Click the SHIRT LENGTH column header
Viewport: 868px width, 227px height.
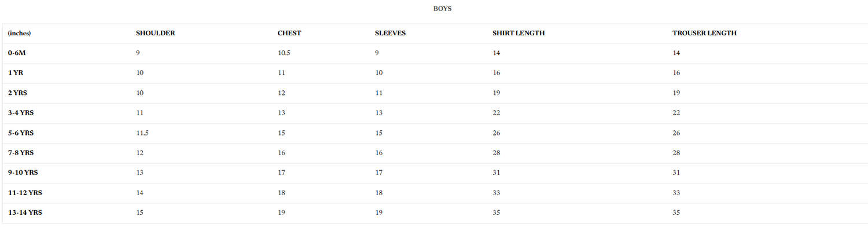(x=518, y=33)
